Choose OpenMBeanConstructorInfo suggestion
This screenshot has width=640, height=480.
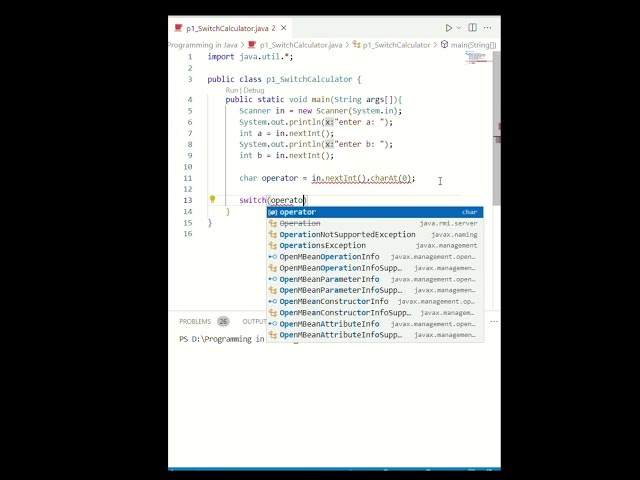375,301
